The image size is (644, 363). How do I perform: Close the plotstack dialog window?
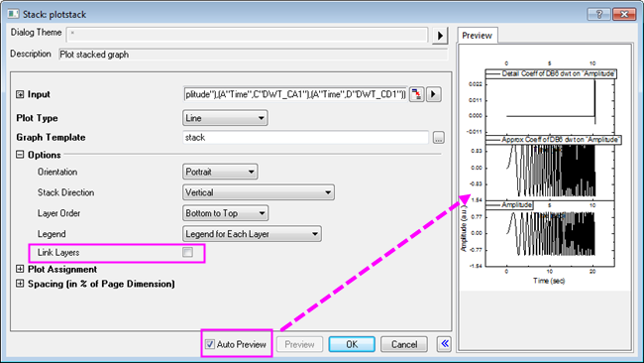click(x=624, y=15)
